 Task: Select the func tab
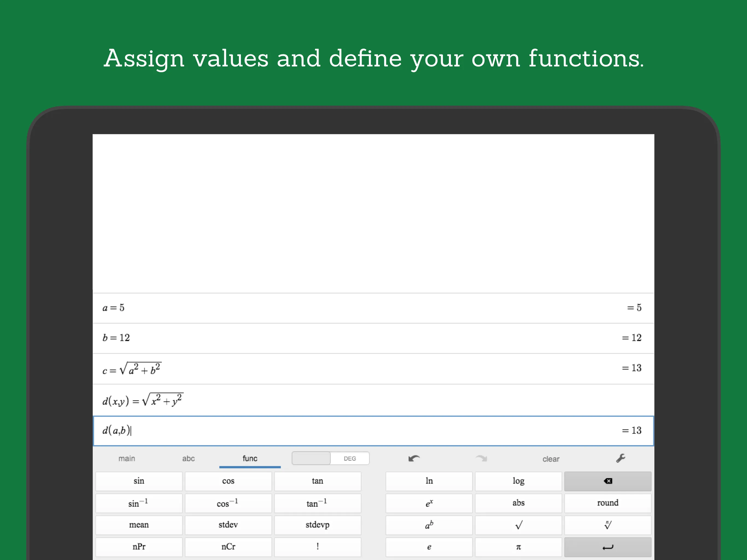tap(250, 458)
